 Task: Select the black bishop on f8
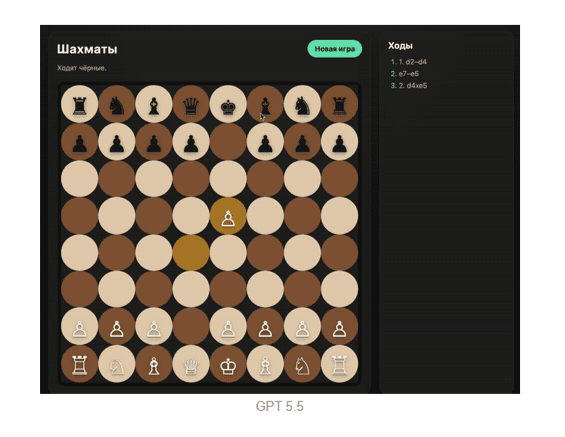click(265, 104)
